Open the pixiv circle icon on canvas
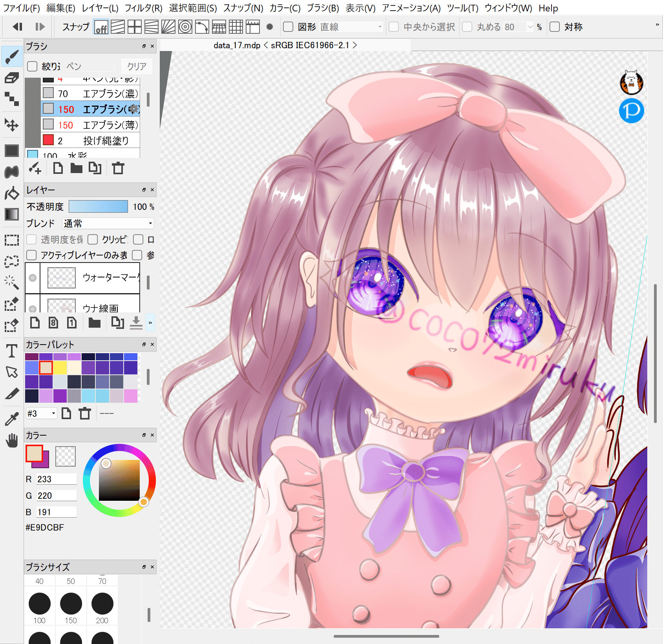663x644 pixels. (x=632, y=111)
